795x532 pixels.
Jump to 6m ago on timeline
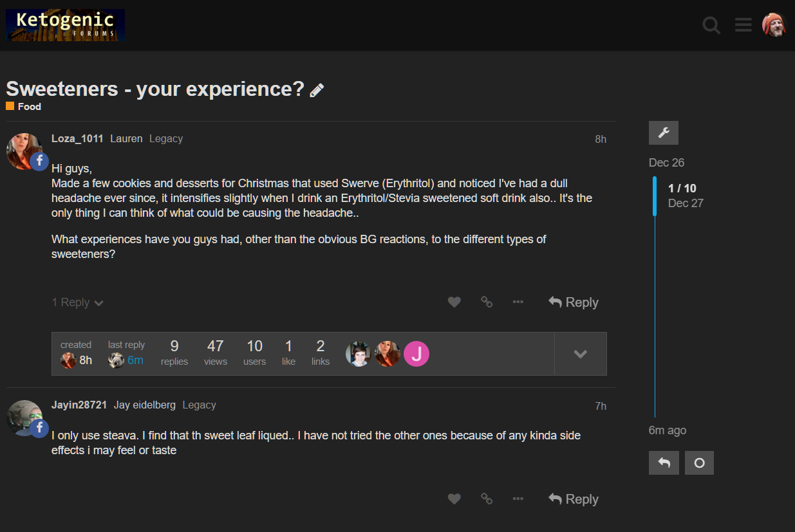click(668, 430)
